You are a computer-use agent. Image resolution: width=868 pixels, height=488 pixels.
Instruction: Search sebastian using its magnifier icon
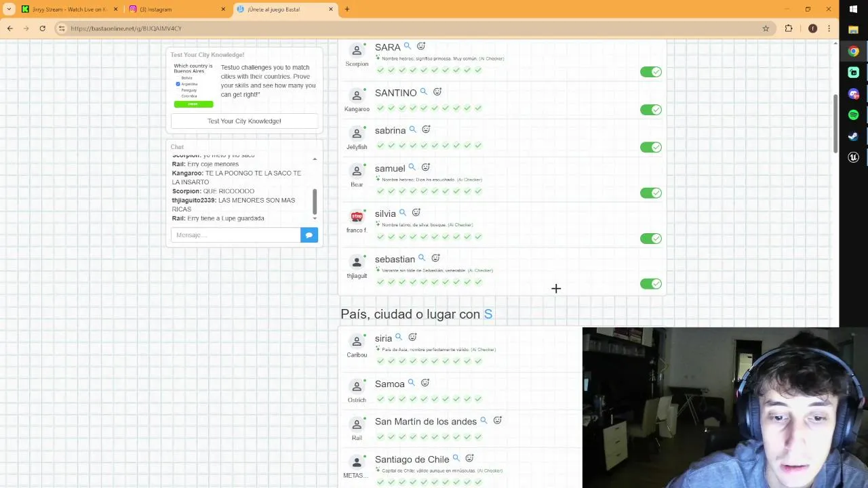point(422,258)
